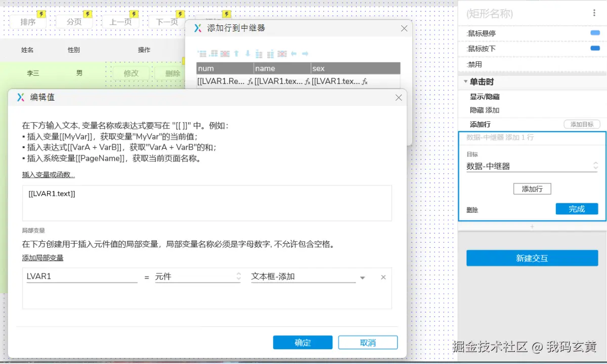
Task: Click the 新建交互 button
Action: point(532,258)
